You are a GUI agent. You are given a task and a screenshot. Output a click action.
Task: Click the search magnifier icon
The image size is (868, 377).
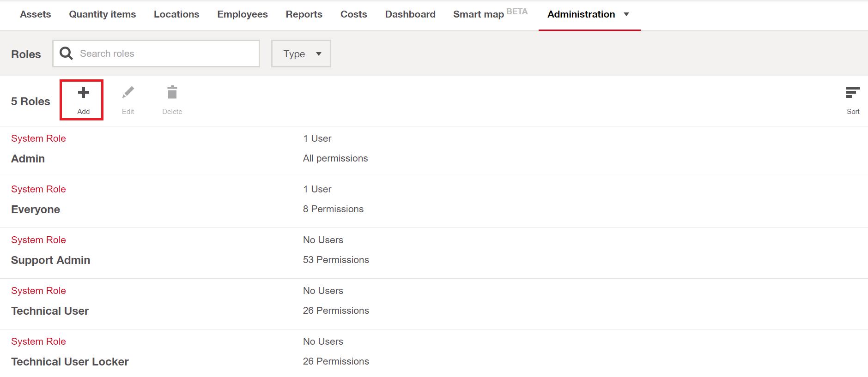pos(67,54)
